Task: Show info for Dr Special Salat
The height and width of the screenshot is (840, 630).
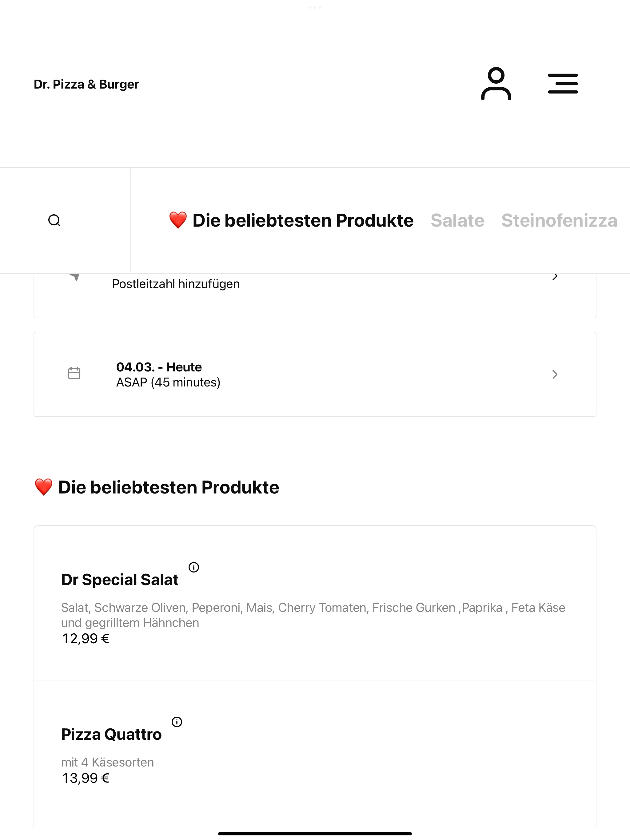Action: click(x=194, y=567)
